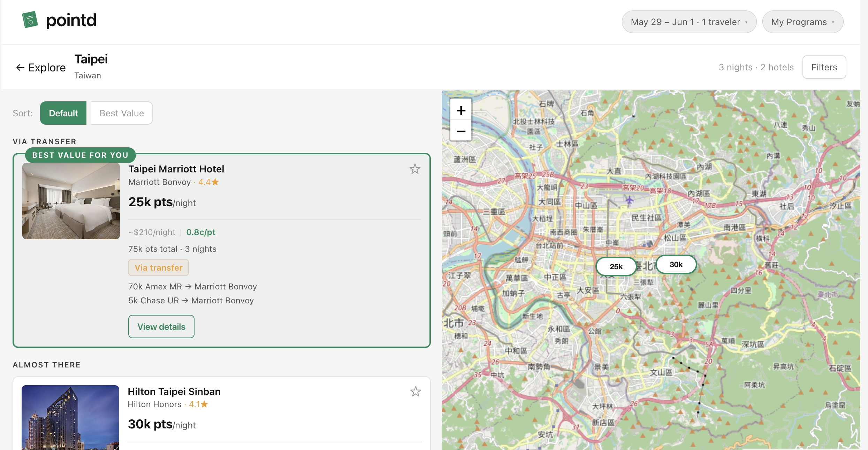
Task: Favorite Hilton Taipei Sinban with star icon
Action: point(416,391)
